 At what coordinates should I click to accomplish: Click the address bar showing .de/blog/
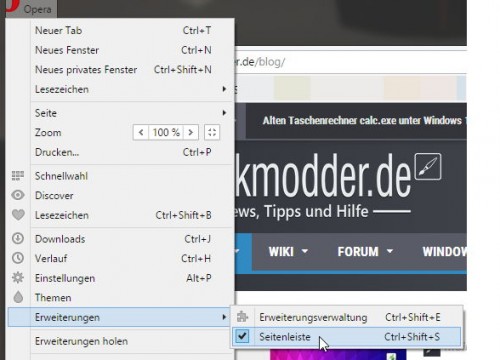click(350, 62)
